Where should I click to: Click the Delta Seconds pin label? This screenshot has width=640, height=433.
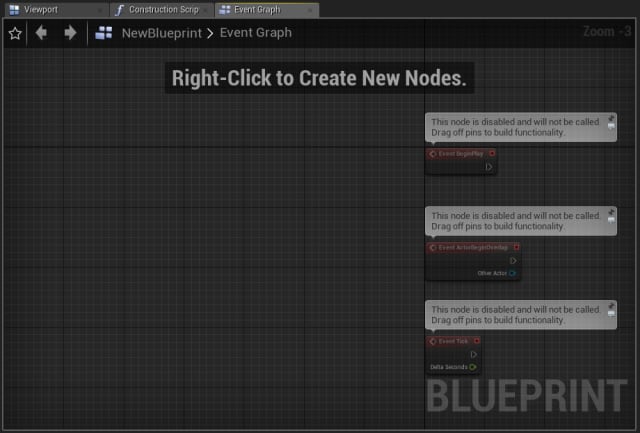(449, 367)
